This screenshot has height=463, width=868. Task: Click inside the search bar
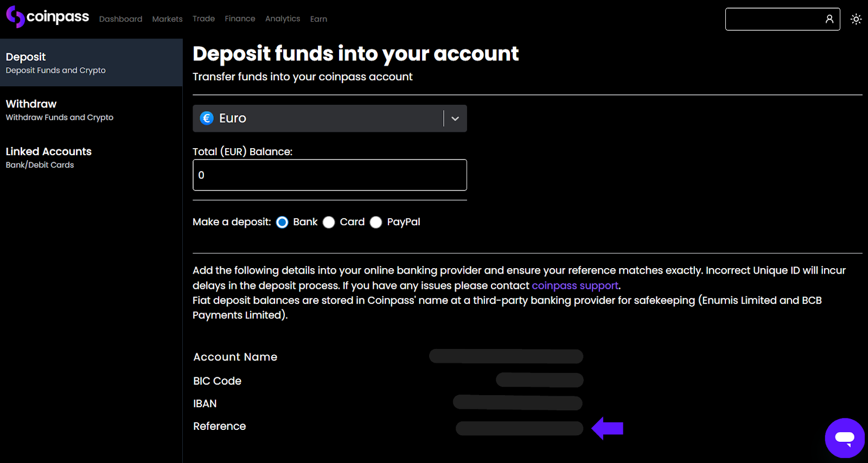tap(776, 18)
